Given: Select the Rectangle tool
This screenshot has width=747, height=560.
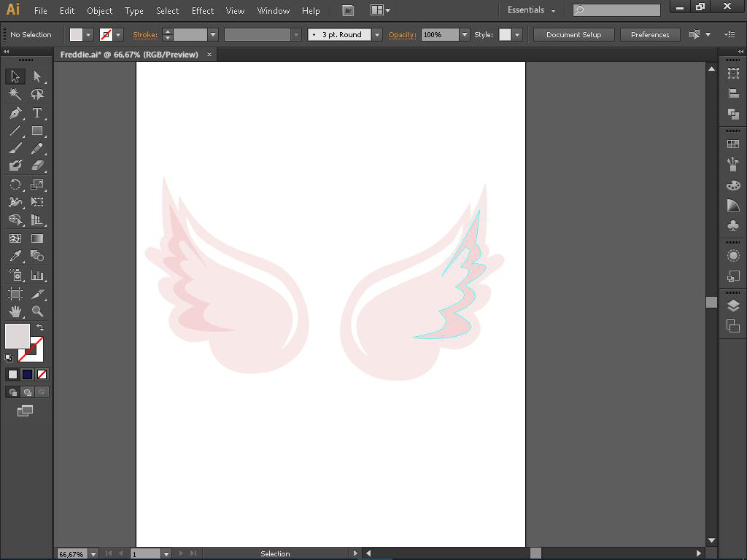Looking at the screenshot, I should [37, 131].
